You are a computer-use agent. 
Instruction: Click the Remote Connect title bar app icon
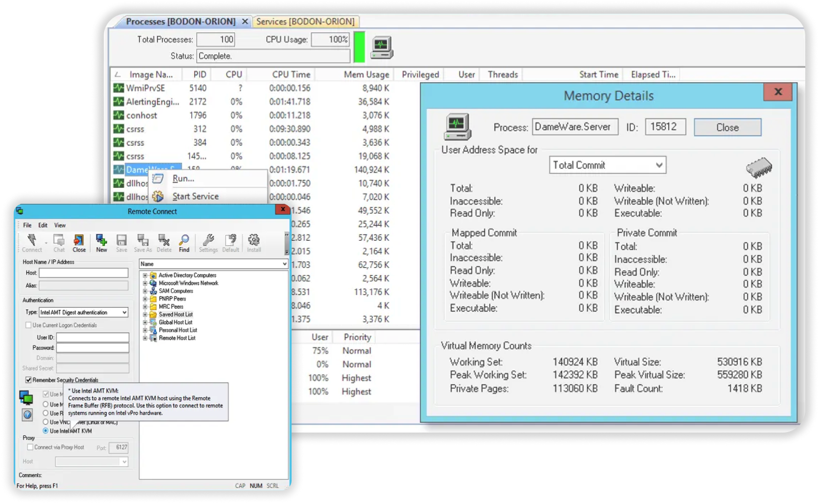coord(20,211)
